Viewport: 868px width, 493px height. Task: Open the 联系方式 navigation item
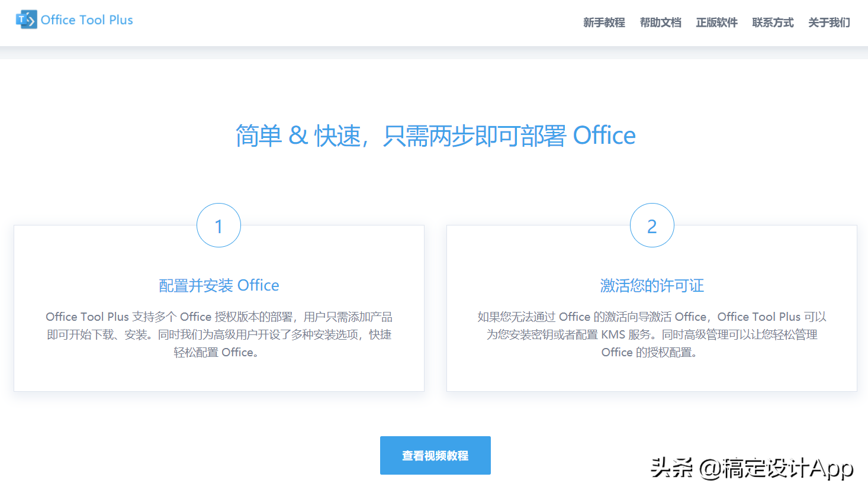[773, 22]
